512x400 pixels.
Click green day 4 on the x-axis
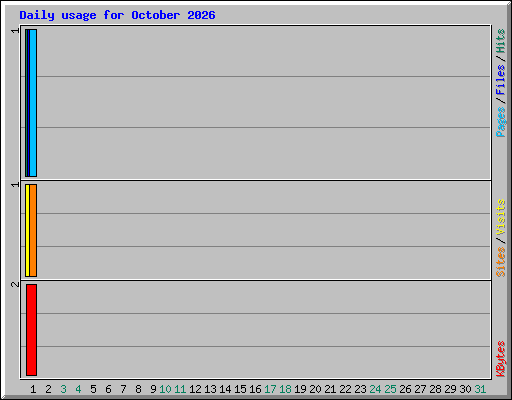[x=78, y=389]
